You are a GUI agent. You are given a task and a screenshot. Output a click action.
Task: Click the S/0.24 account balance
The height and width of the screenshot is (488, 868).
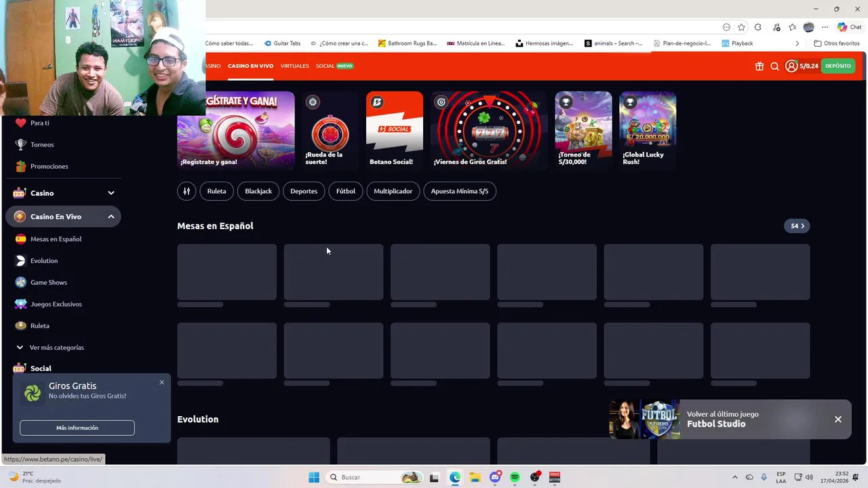coord(808,66)
